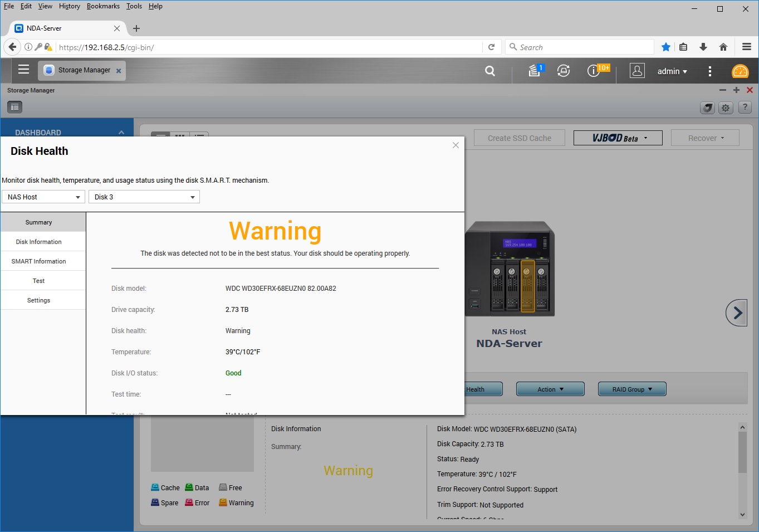Open the VJBOD Beta dropdown

pos(618,138)
